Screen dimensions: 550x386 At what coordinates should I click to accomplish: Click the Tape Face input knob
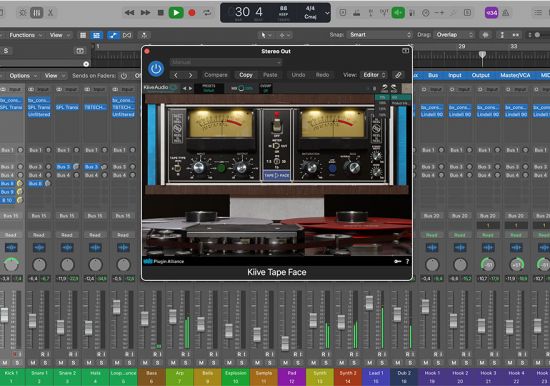[199, 167]
